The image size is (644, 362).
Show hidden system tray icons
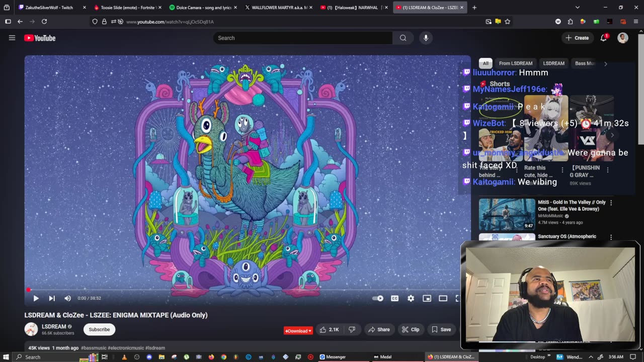[x=591, y=357]
